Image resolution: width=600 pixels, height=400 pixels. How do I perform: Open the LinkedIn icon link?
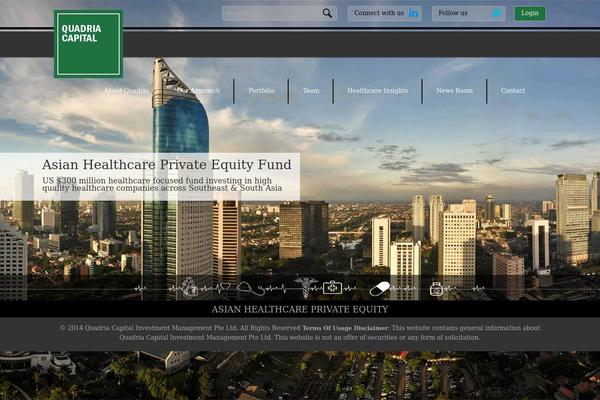413,13
